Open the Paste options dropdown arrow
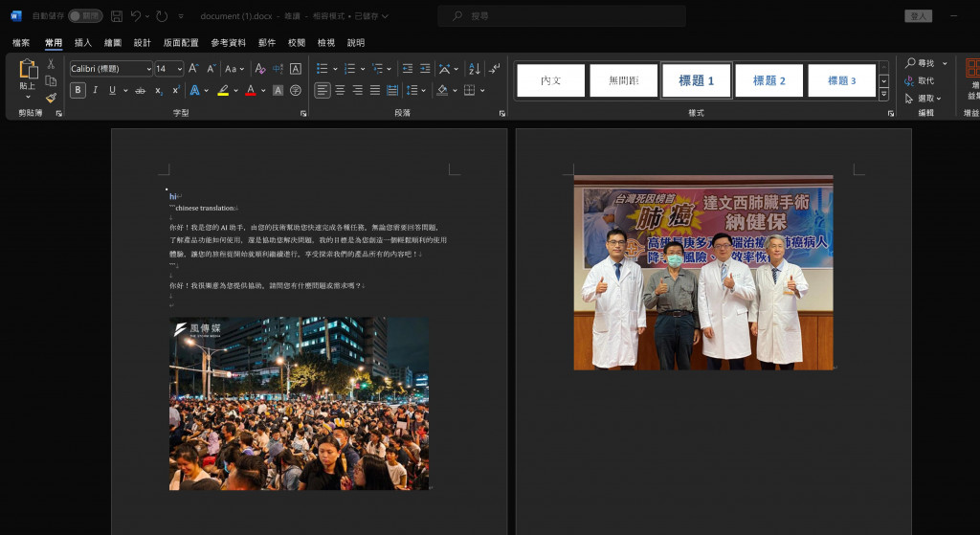 pyautogui.click(x=28, y=97)
